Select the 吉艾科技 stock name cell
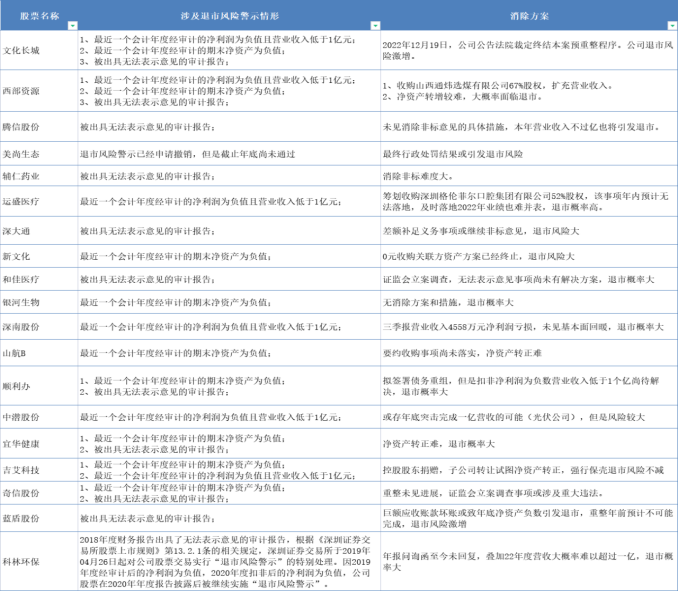 (x=39, y=470)
